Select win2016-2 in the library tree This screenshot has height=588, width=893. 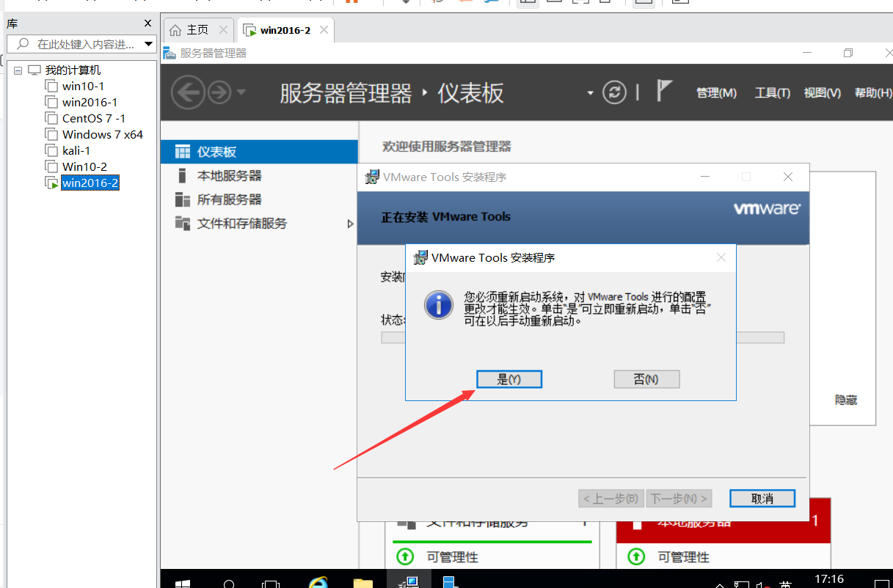coord(90,183)
